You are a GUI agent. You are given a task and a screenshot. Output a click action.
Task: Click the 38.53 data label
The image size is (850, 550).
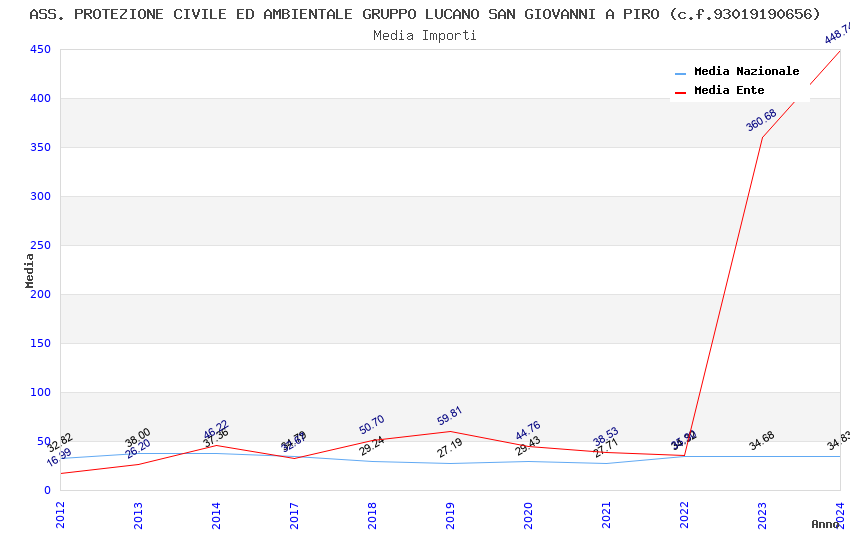606,437
